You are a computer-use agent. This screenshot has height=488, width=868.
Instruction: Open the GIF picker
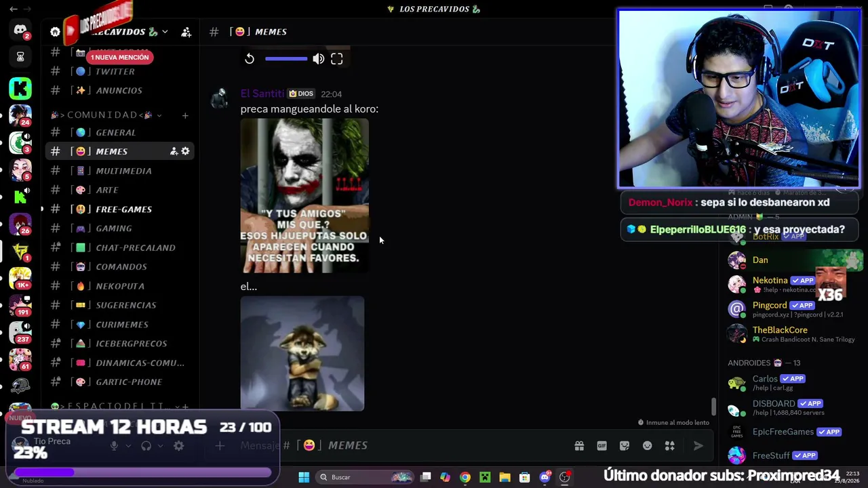(601, 445)
